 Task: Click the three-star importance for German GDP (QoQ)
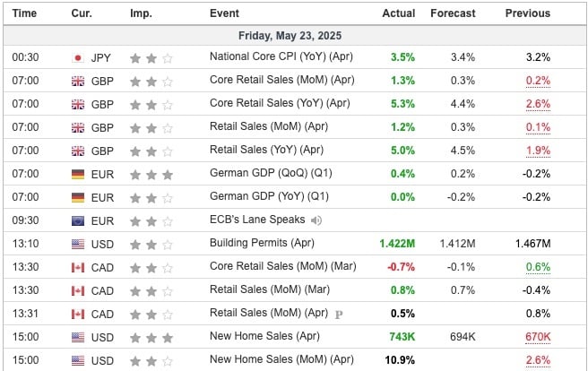(x=151, y=174)
